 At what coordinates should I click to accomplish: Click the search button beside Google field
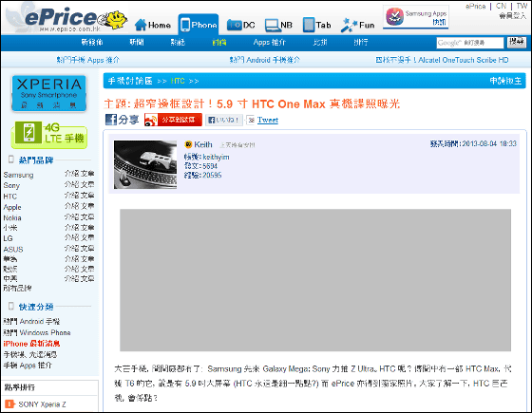(x=517, y=43)
